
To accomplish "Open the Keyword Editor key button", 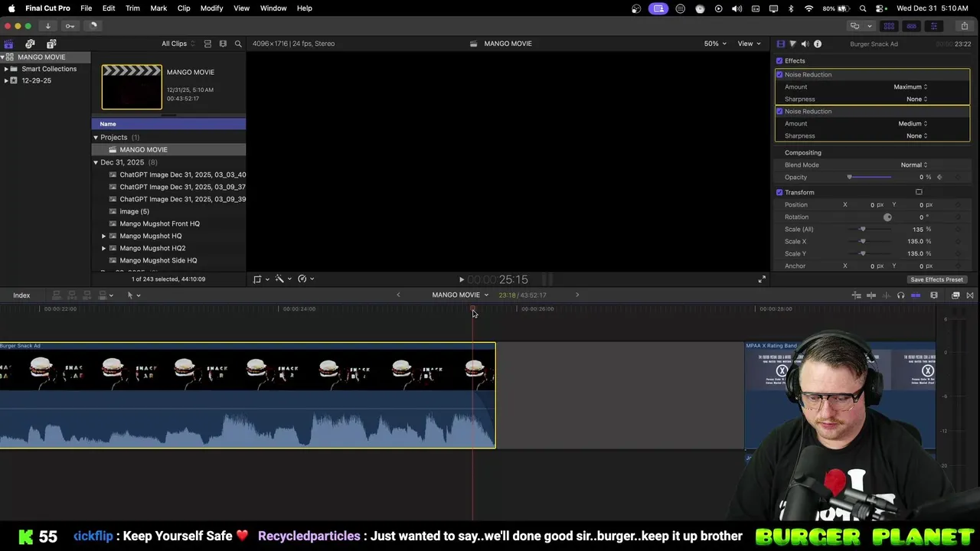I will (70, 26).
